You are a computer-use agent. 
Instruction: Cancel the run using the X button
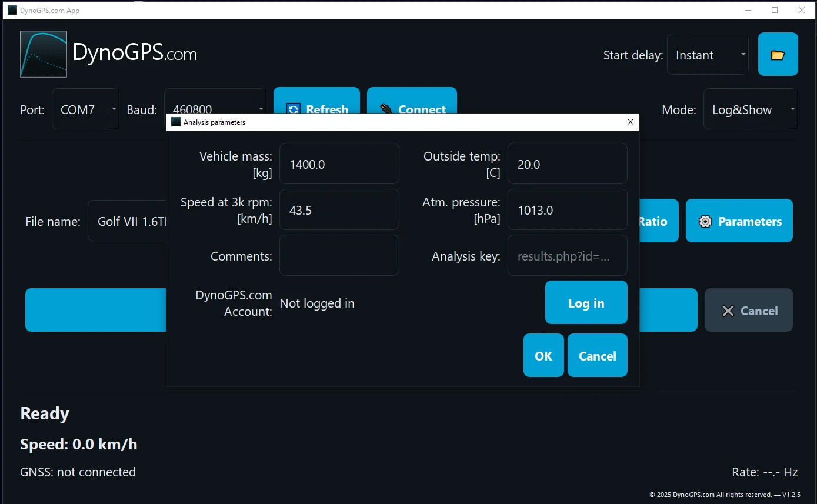748,310
